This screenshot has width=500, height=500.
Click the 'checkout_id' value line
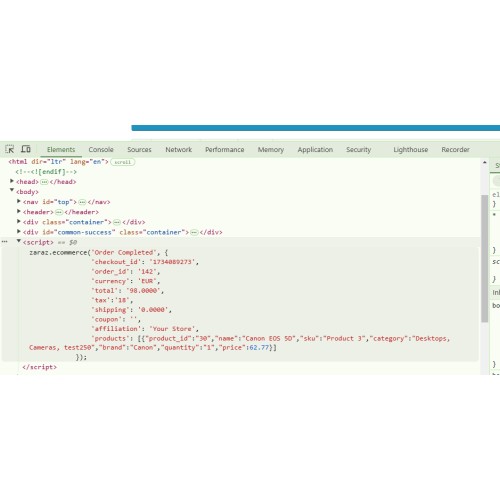(145, 262)
